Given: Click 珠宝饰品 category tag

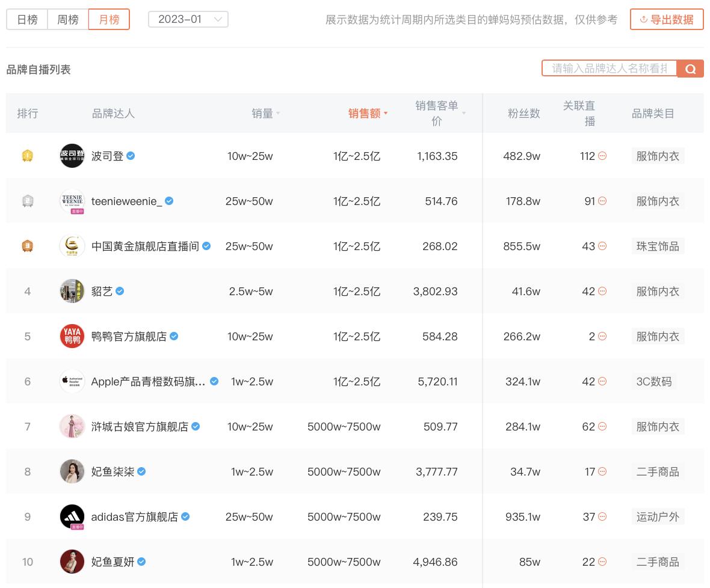Looking at the screenshot, I should click(x=658, y=246).
